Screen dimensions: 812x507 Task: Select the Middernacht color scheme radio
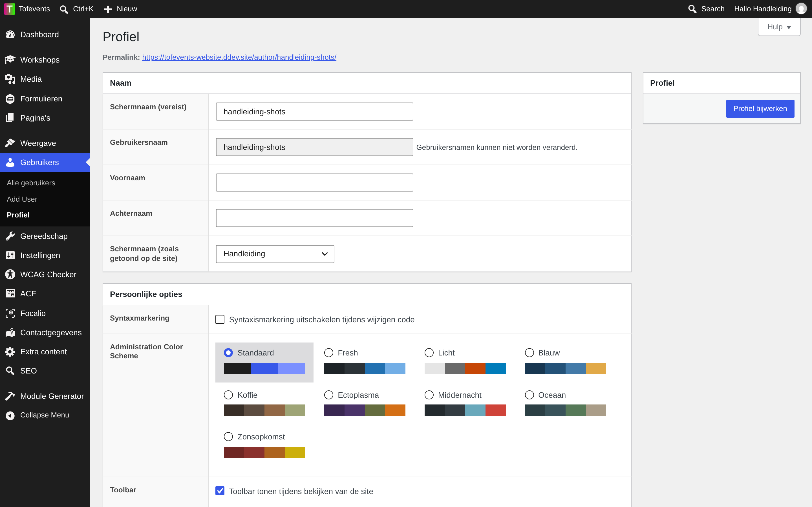coord(429,395)
